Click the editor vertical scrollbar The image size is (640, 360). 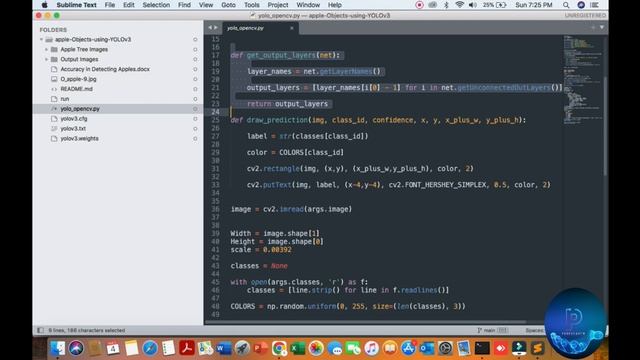pos(605,127)
